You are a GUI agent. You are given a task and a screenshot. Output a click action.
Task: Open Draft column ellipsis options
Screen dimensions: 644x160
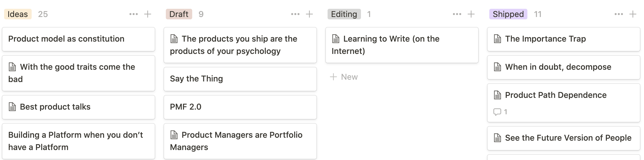tap(295, 14)
